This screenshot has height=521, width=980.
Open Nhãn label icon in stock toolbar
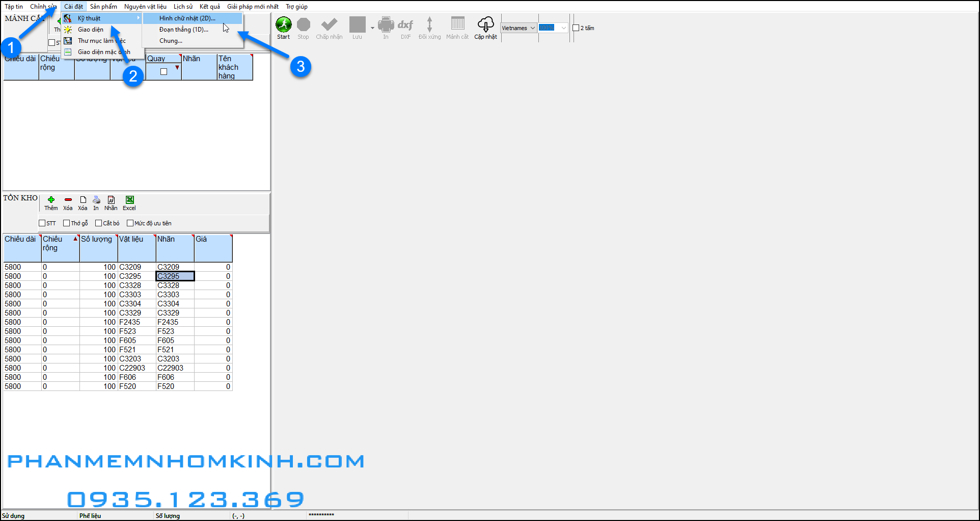(x=111, y=200)
